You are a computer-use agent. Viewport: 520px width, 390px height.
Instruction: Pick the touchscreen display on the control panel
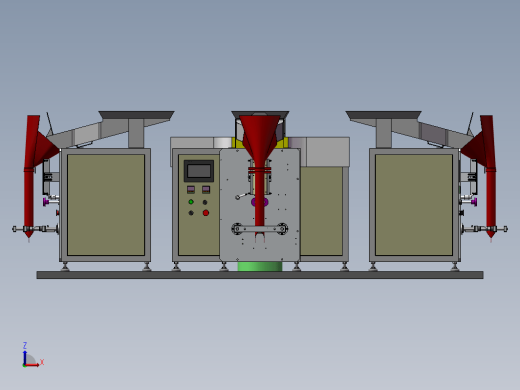199,171
